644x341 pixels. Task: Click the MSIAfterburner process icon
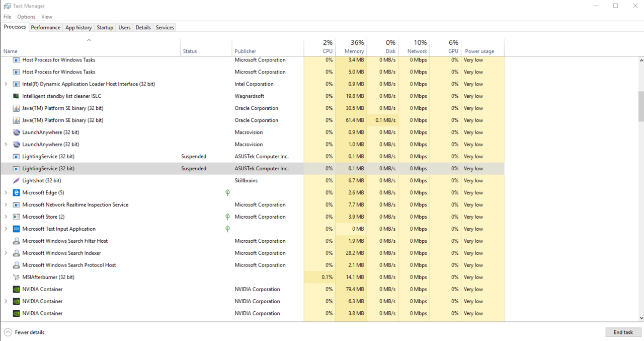[x=16, y=278]
